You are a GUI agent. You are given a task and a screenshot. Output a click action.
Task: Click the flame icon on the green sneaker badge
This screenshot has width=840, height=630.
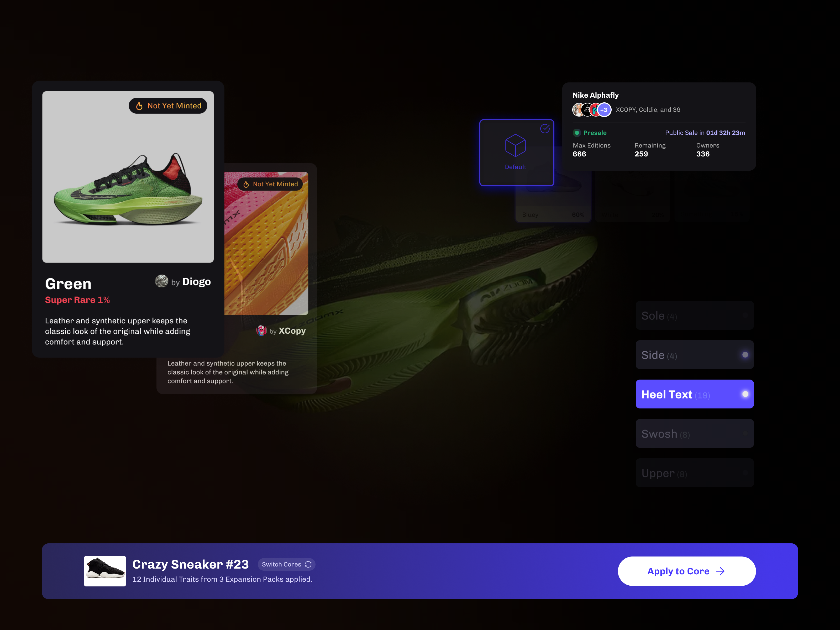[x=139, y=106]
